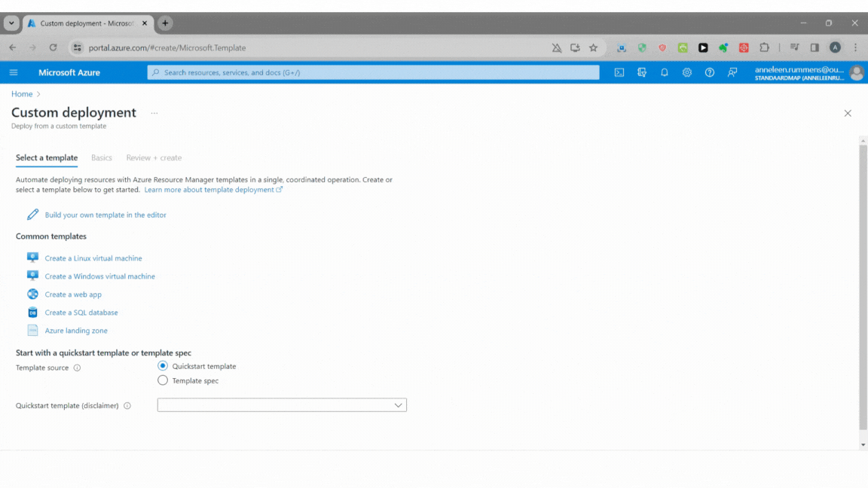Click the Template source info icon
This screenshot has height=488, width=868.
pos(77,368)
